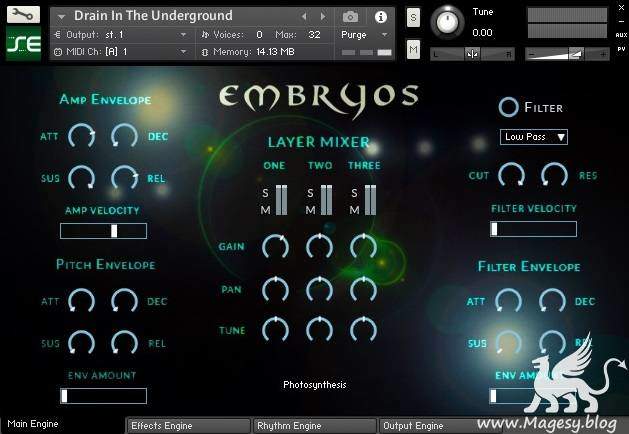The width and height of the screenshot is (629, 434).
Task: Adjust the Pitch Env Amount slider
Action: point(103,396)
